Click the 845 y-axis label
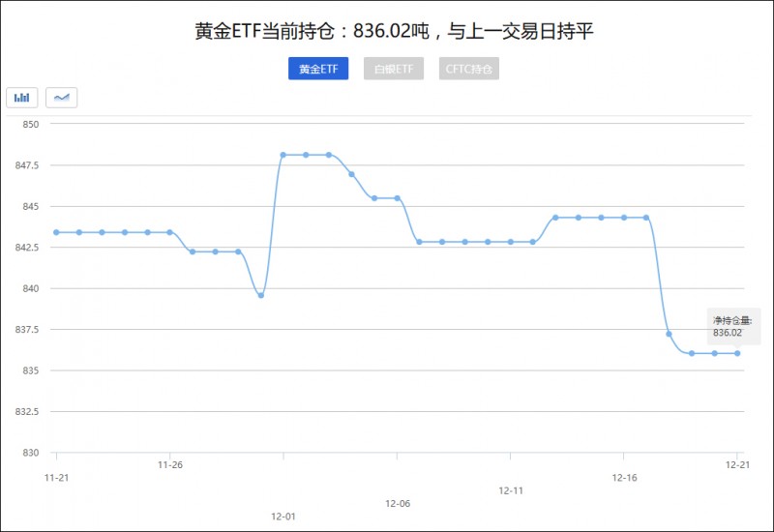The height and width of the screenshot is (532, 774). pos(31,206)
